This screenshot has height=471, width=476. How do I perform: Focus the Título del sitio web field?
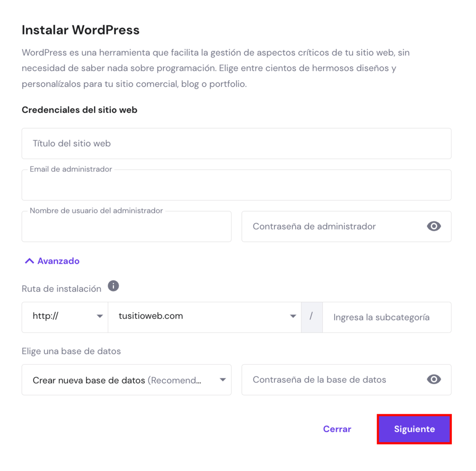236,144
